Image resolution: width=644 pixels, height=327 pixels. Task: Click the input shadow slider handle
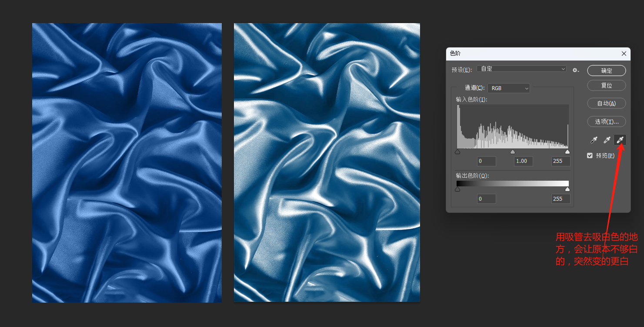pyautogui.click(x=457, y=152)
